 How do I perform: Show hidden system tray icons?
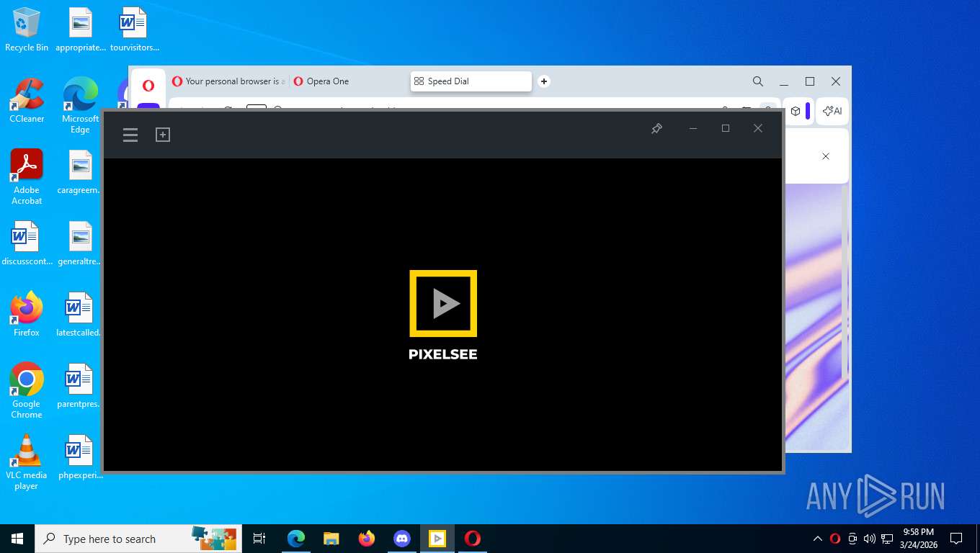818,539
